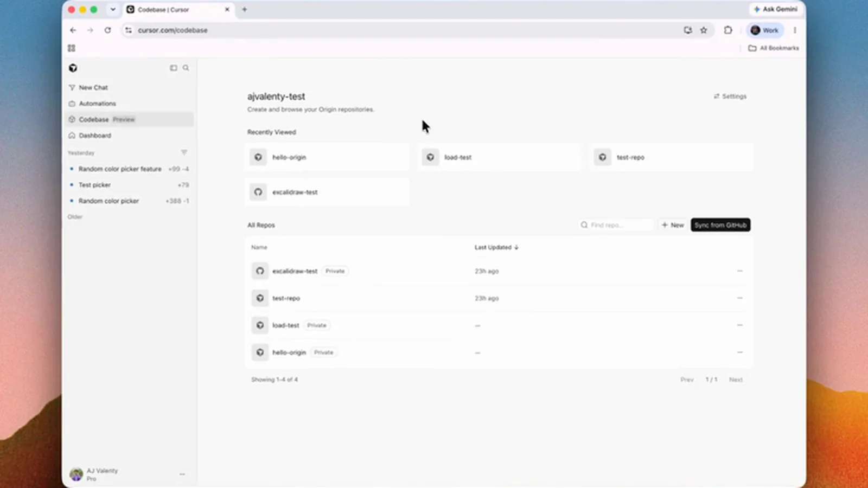This screenshot has height=488, width=868.
Task: Click the Private badge on excalidraw-test row
Action: point(335,271)
